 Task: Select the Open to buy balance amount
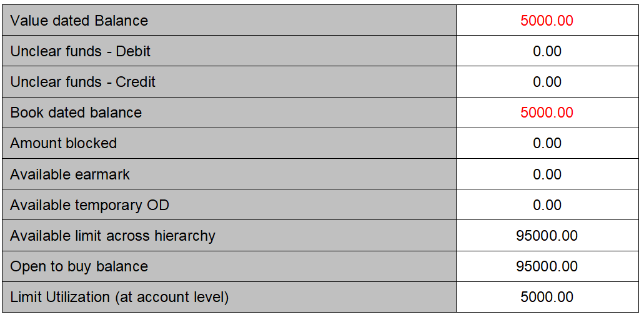coord(547,266)
